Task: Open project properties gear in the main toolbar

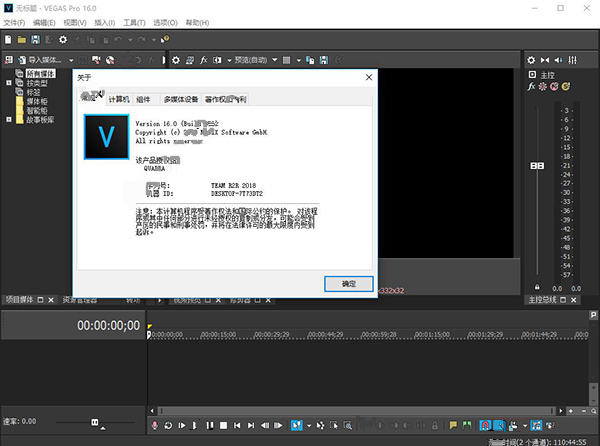Action: click(63, 39)
